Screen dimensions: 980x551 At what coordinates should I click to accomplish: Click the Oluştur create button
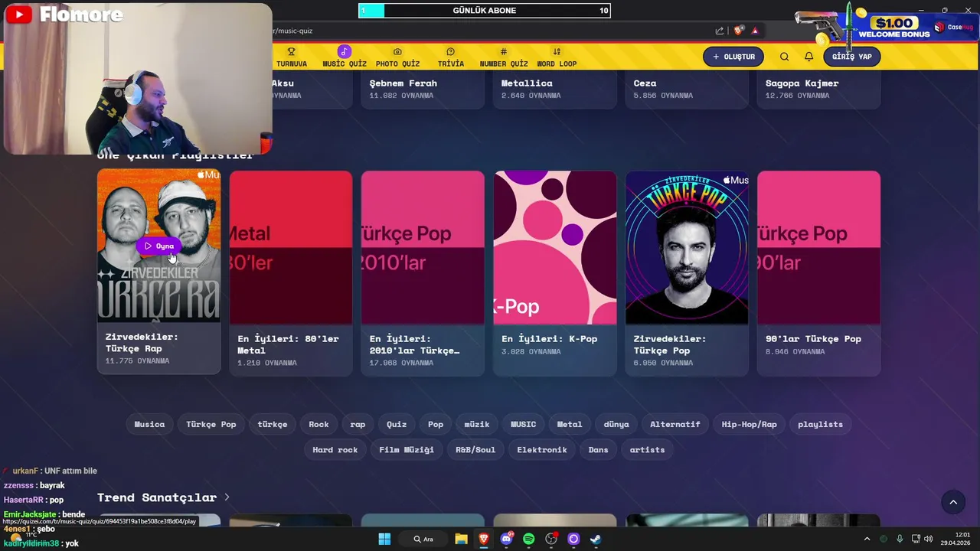(x=733, y=57)
